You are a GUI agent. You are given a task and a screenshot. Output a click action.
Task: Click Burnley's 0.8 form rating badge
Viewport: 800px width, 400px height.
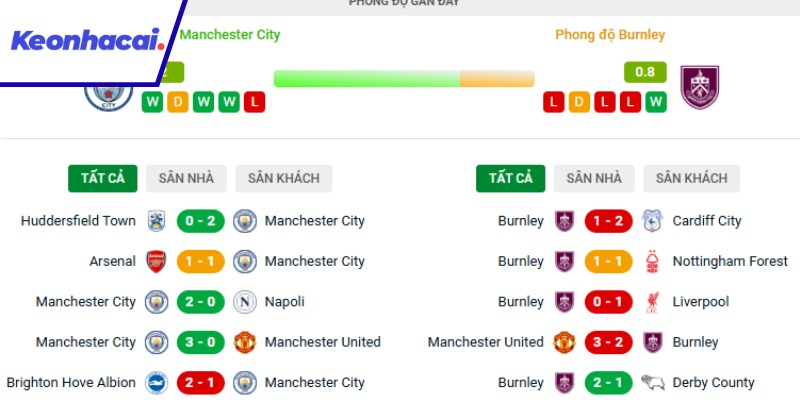pos(645,72)
